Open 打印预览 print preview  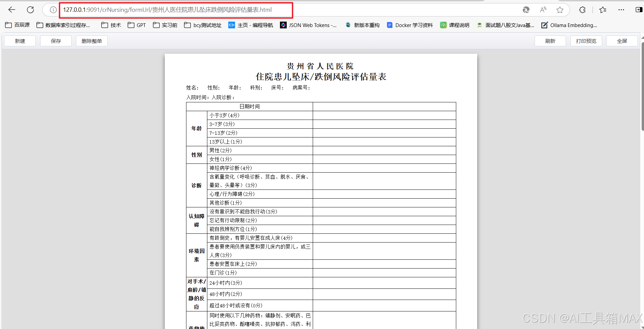click(x=586, y=41)
